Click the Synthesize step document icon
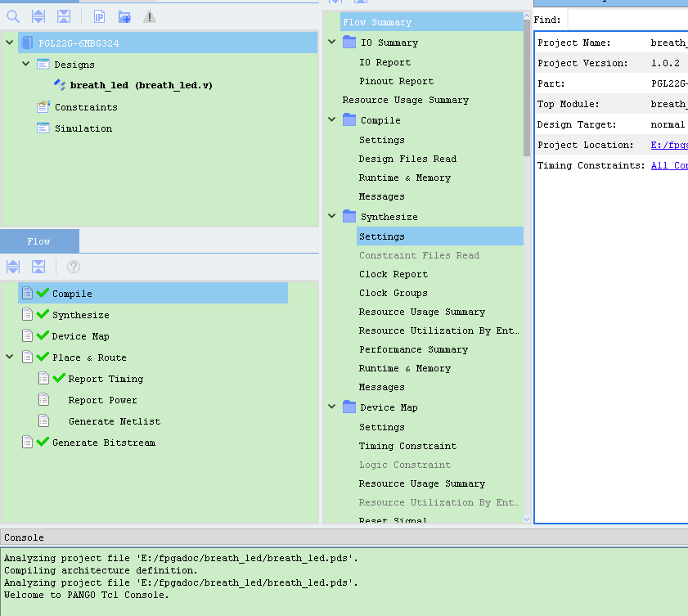The image size is (688, 616). click(27, 314)
